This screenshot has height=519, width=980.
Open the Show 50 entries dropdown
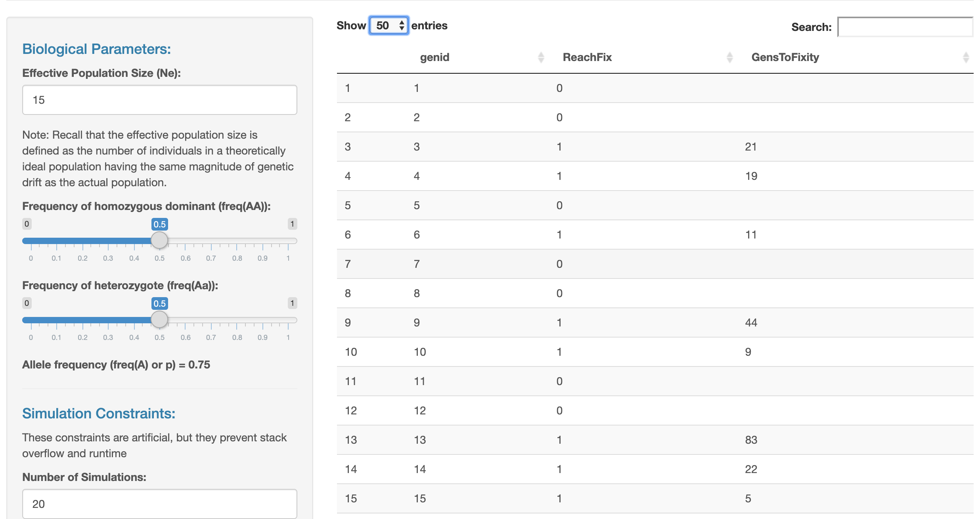tap(389, 26)
